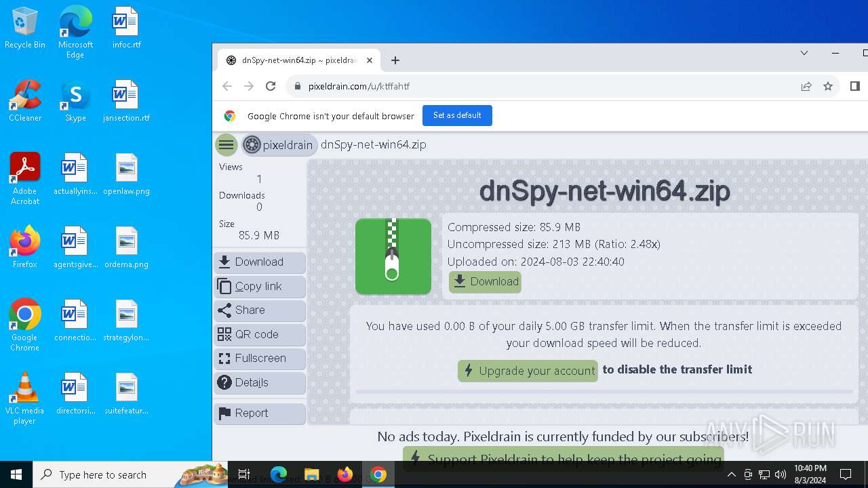Open file Details
This screenshot has width=868, height=488.
[260, 382]
